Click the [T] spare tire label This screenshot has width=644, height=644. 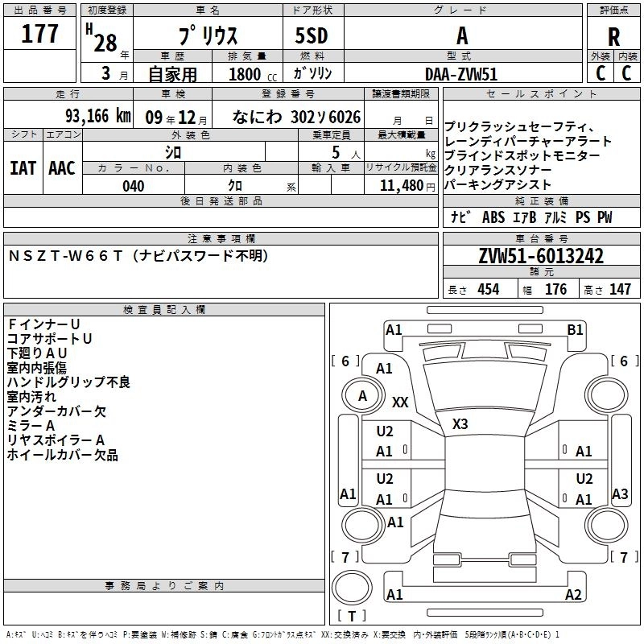pos(351,617)
